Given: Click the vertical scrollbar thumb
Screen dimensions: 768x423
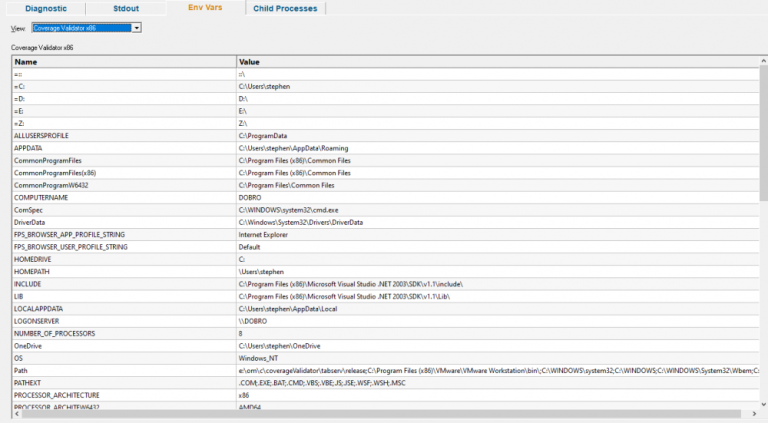Looking at the screenshot, I should point(764,133).
